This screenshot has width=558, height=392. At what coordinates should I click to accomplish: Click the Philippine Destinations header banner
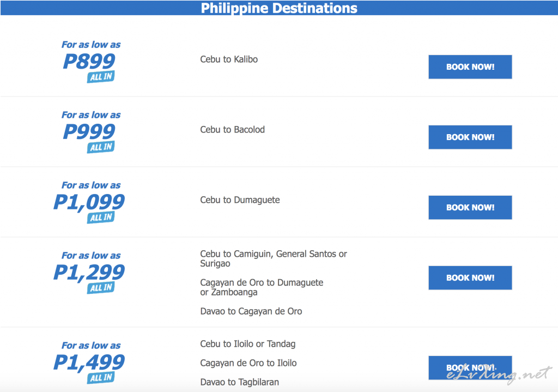pyautogui.click(x=279, y=8)
